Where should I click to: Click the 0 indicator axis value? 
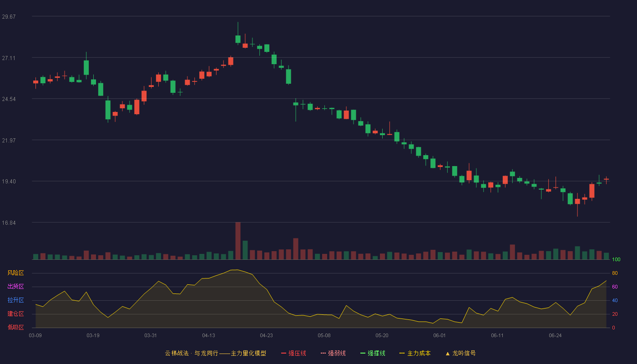pyautogui.click(x=613, y=328)
